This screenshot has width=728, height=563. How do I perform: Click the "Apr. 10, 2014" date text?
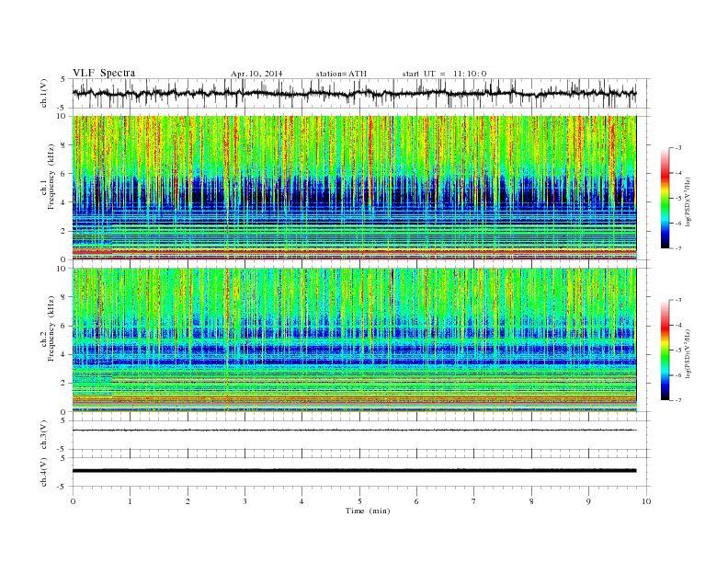(x=256, y=74)
